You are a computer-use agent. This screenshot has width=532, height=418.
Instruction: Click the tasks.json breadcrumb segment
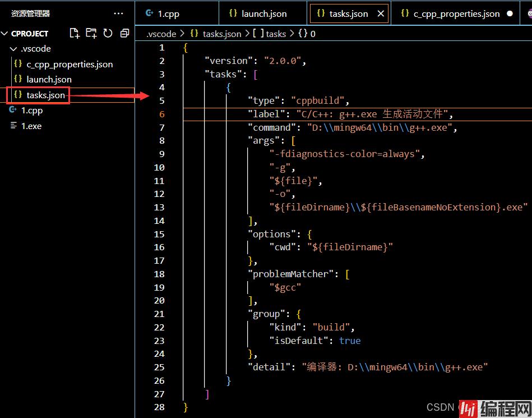click(221, 34)
